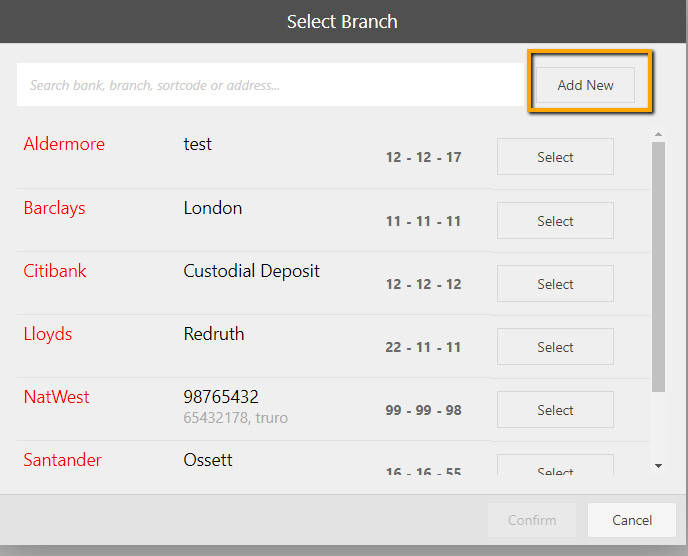Click the branch name Custodial Deposit
Screen dimensions: 688x556
click(x=251, y=271)
